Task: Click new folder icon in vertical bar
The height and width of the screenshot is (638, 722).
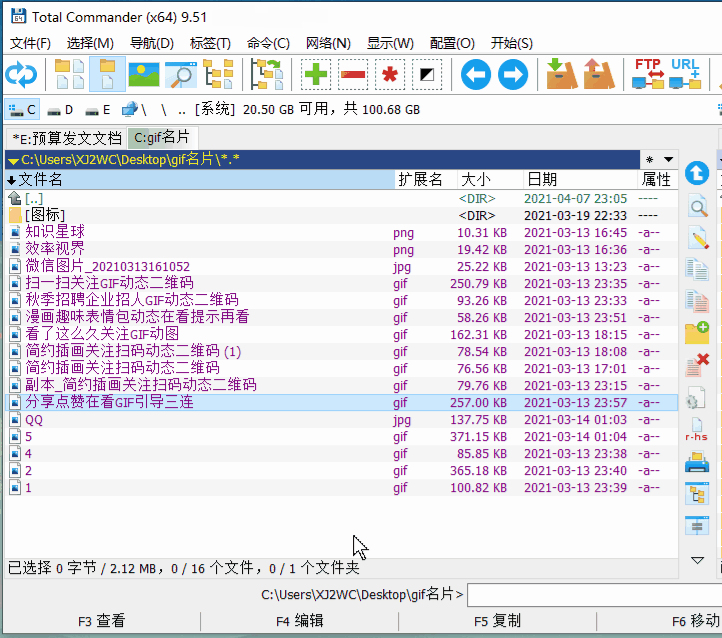Action: click(697, 332)
